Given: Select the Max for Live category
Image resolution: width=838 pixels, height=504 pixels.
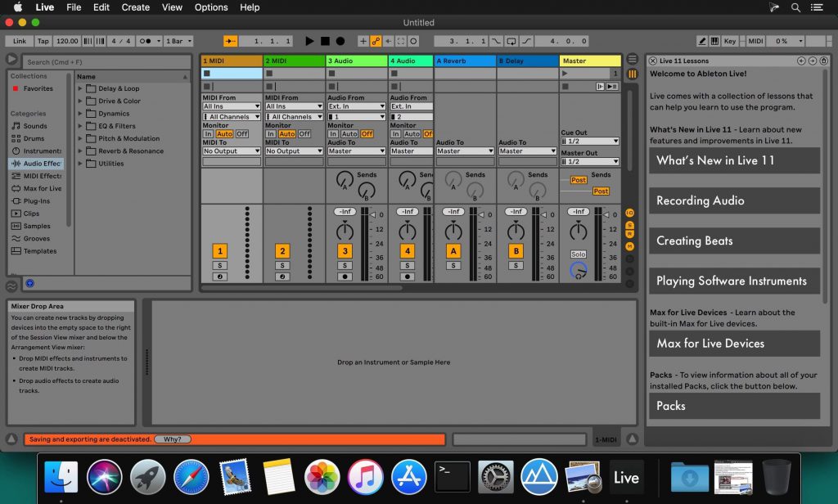Looking at the screenshot, I should [38, 187].
